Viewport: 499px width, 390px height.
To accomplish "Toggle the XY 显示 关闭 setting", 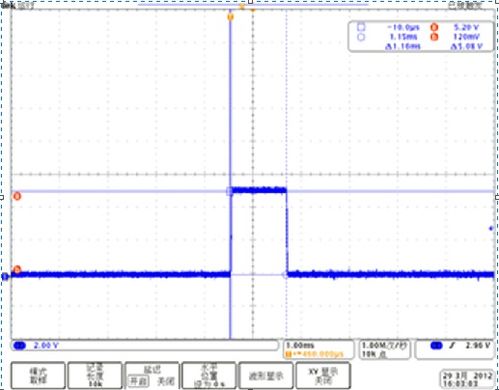I will pos(323,375).
